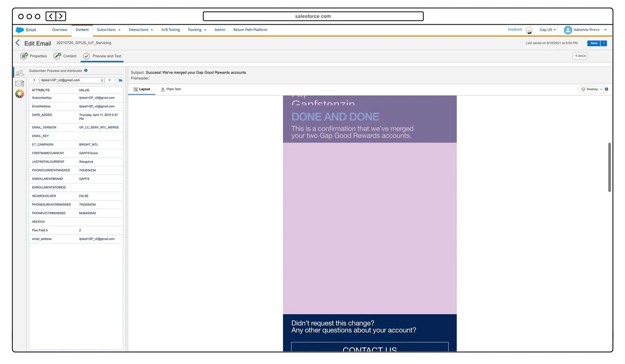Click the GP_LC_SERV_MTL_MERGE value
This screenshot has width=625, height=364.
pos(99,127)
